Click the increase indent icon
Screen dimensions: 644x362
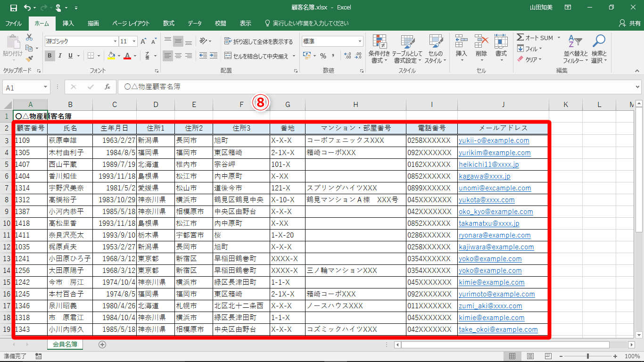point(215,56)
